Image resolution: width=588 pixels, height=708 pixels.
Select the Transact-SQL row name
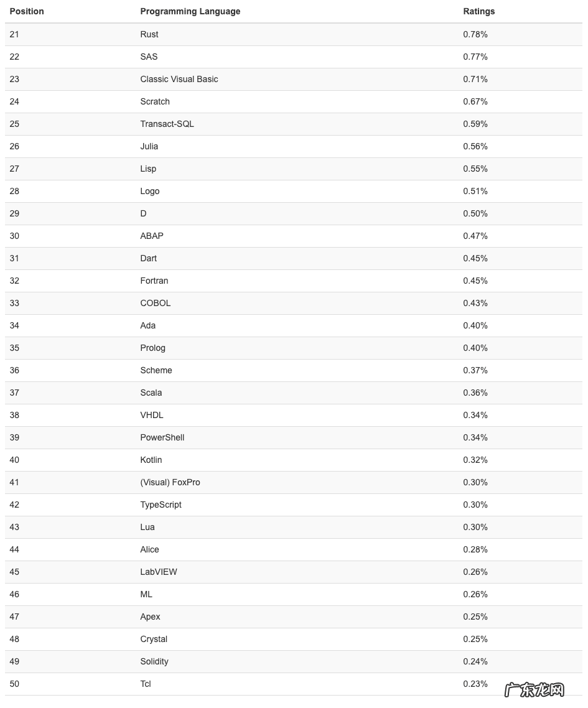click(167, 124)
